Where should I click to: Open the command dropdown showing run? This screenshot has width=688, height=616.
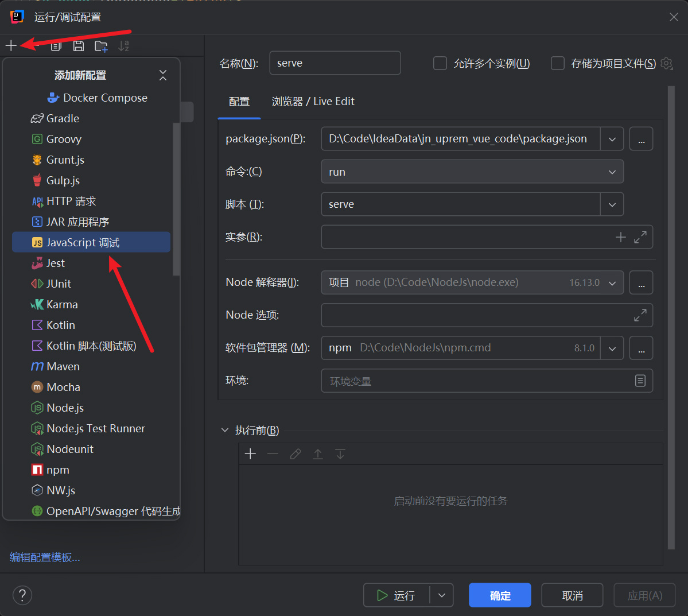pyautogui.click(x=472, y=172)
